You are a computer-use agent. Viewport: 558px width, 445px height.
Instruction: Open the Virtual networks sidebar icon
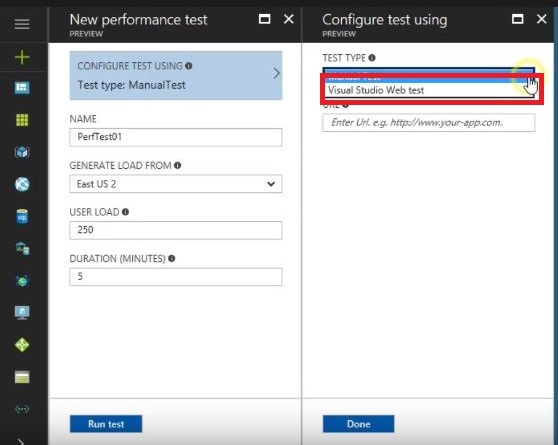(x=22, y=409)
